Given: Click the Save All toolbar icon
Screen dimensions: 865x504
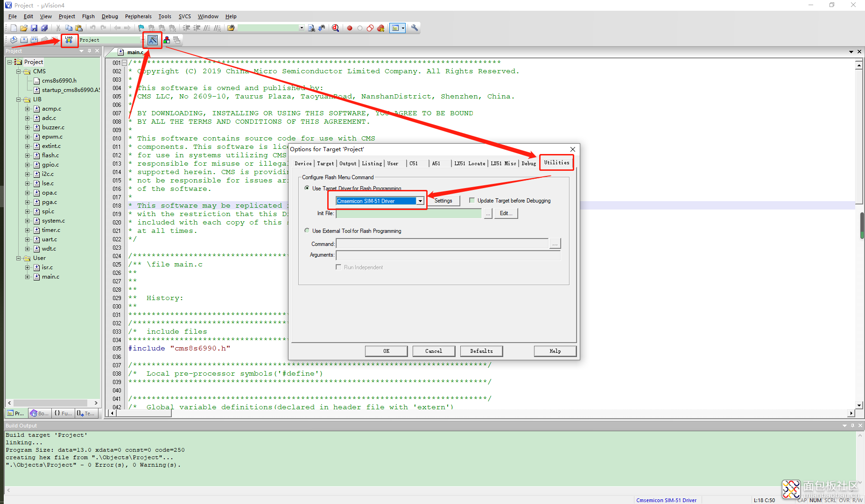Looking at the screenshot, I should (x=44, y=28).
